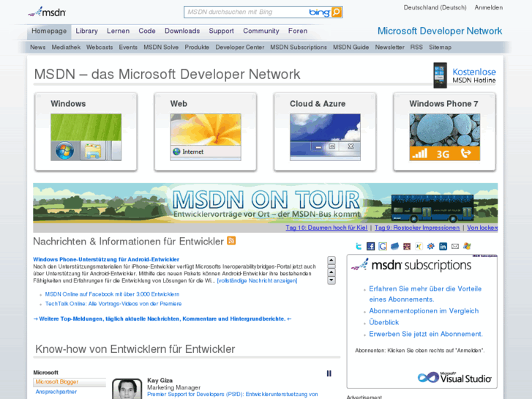Open Produkte in the sub navigation
This screenshot has width=532, height=399.
tap(197, 47)
